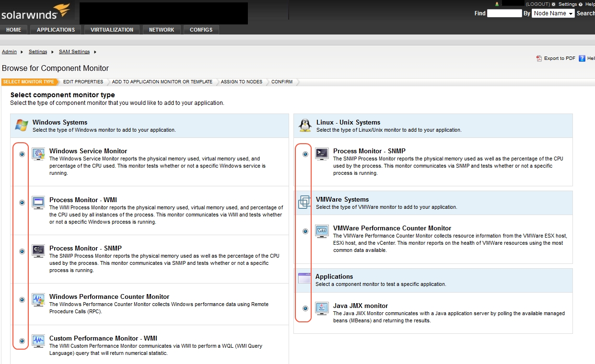Click the Linux Process Monitor - SNMP terminal icon
The height and width of the screenshot is (364, 595).
[x=322, y=154]
